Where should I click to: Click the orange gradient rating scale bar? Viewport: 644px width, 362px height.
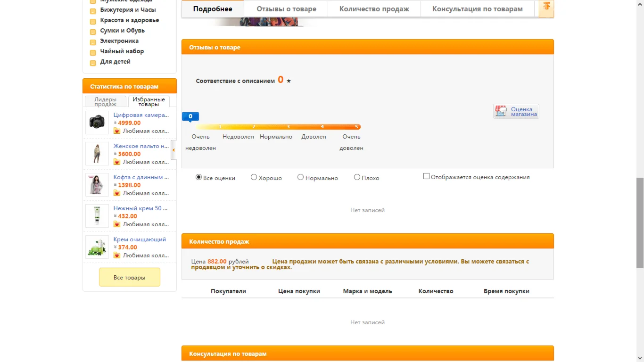click(279, 126)
